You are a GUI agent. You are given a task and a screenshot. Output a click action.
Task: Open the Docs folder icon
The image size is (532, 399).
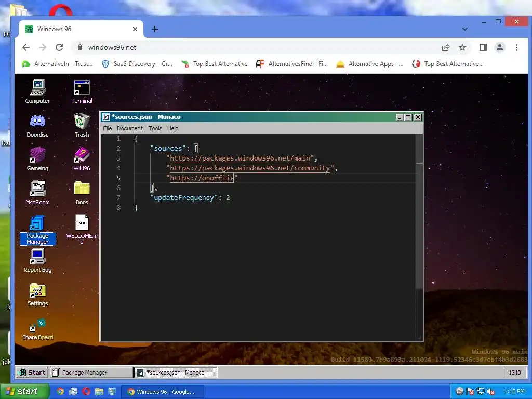click(x=82, y=193)
